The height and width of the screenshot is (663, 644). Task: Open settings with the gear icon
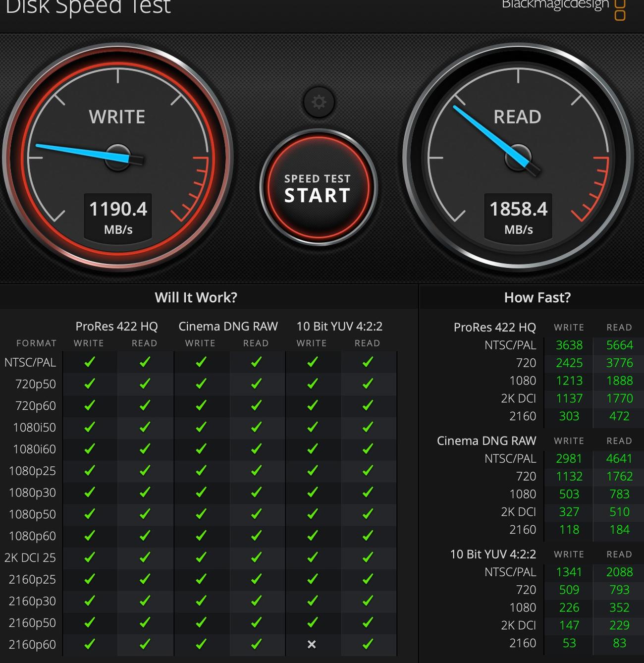319,102
